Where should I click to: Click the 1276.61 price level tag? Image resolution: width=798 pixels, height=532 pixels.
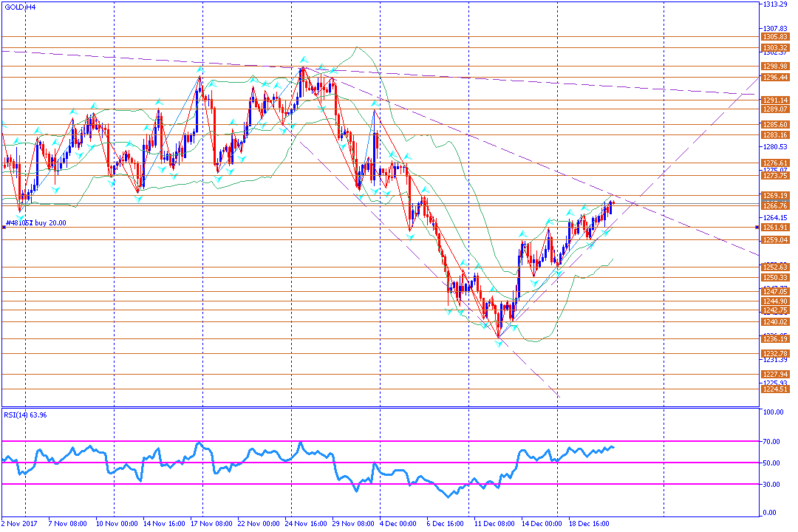[x=776, y=163]
